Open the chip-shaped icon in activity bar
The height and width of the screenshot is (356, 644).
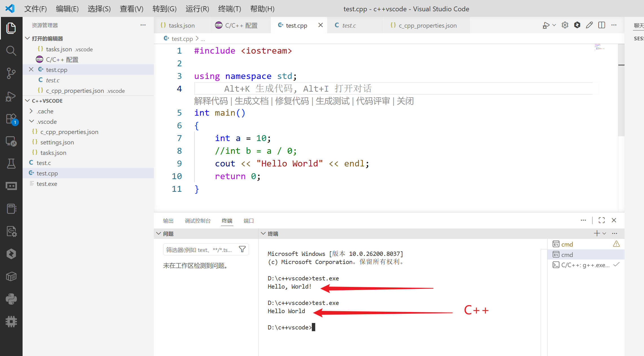(x=11, y=322)
